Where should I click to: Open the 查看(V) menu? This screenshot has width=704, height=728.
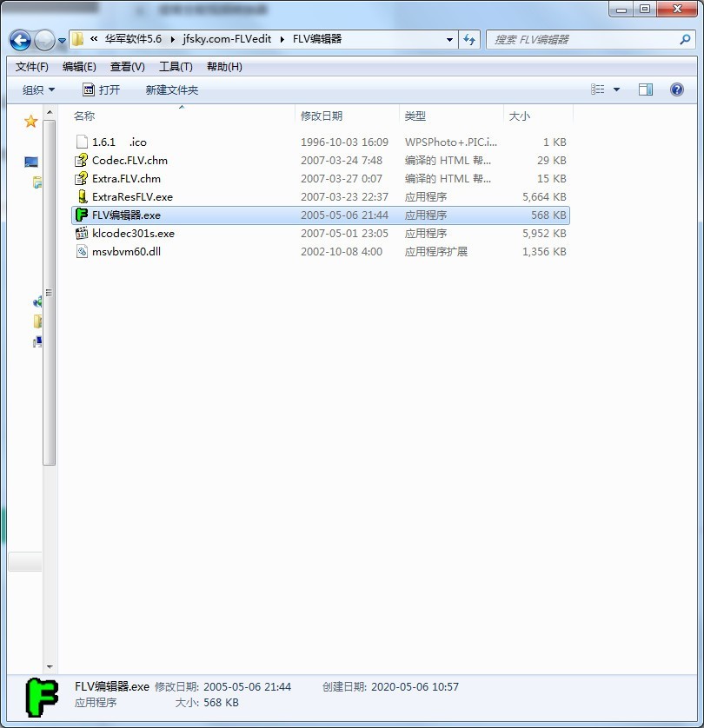point(127,67)
